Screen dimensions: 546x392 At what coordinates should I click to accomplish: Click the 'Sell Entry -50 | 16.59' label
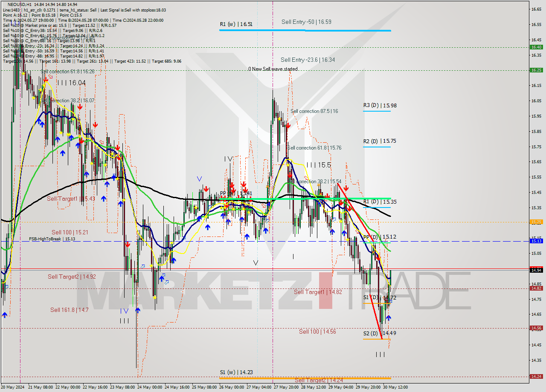coord(306,22)
